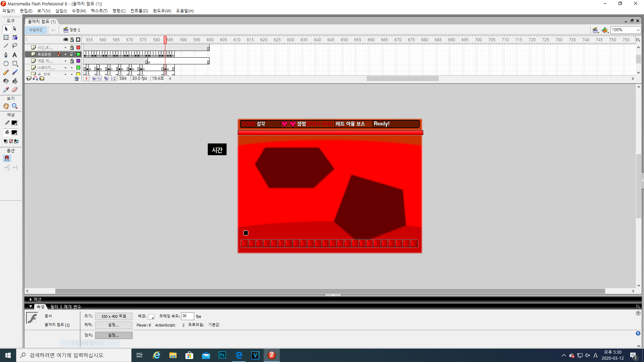Toggle the Snap to Objects magnet option
644x362 pixels.
(x=7, y=158)
